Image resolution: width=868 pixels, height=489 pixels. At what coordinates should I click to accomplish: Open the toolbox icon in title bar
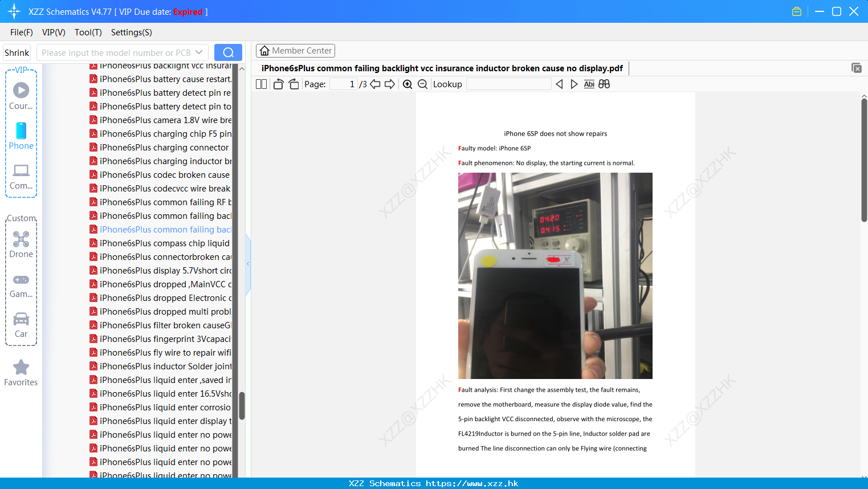(797, 11)
